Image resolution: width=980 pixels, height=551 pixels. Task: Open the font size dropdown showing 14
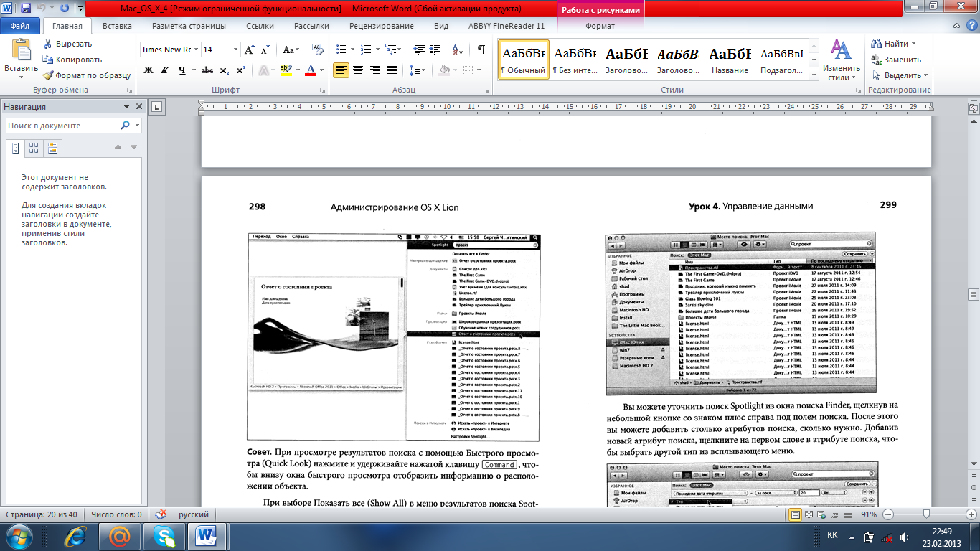point(236,50)
